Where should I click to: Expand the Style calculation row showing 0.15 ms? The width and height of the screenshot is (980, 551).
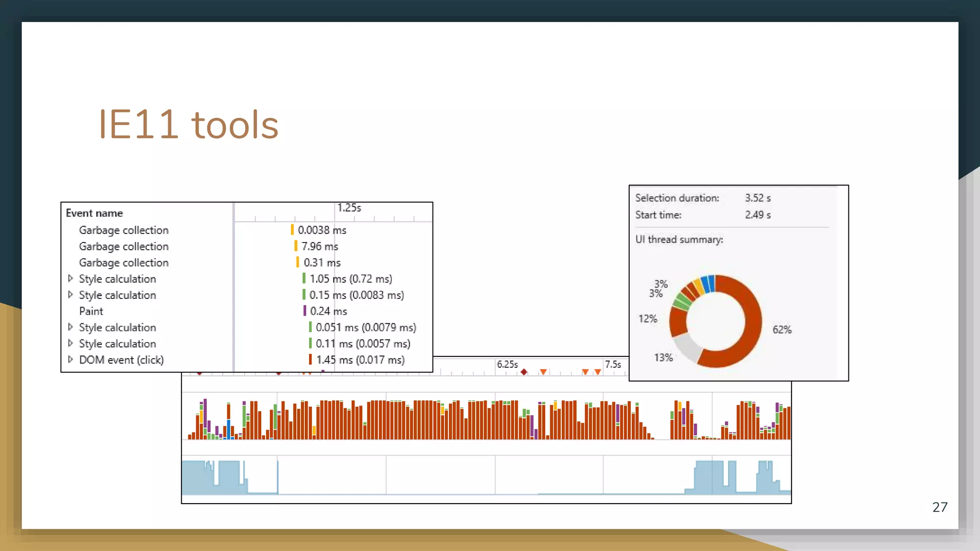coord(70,295)
